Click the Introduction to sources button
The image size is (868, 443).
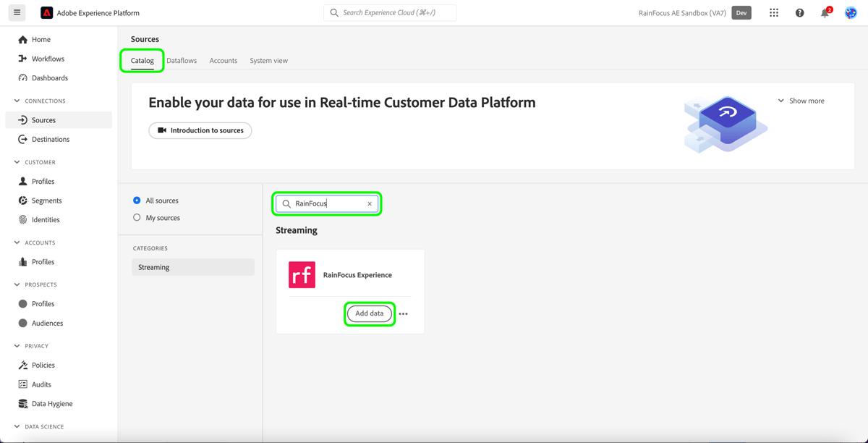tap(200, 130)
